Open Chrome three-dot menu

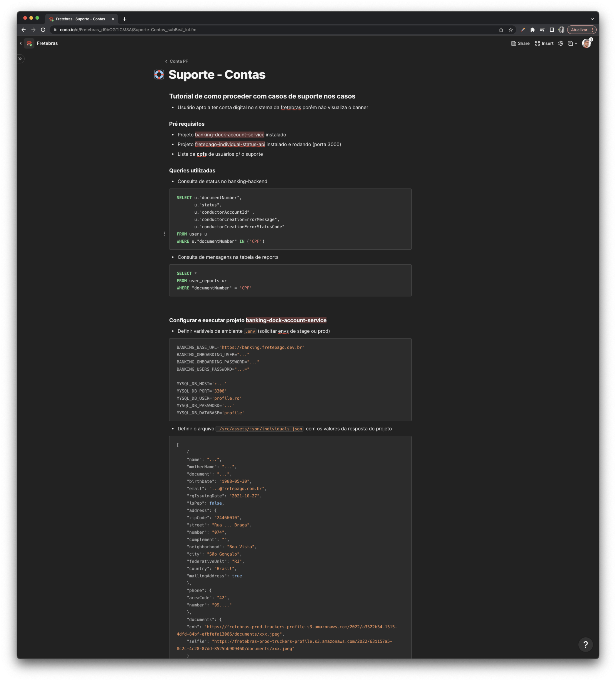tap(592, 30)
